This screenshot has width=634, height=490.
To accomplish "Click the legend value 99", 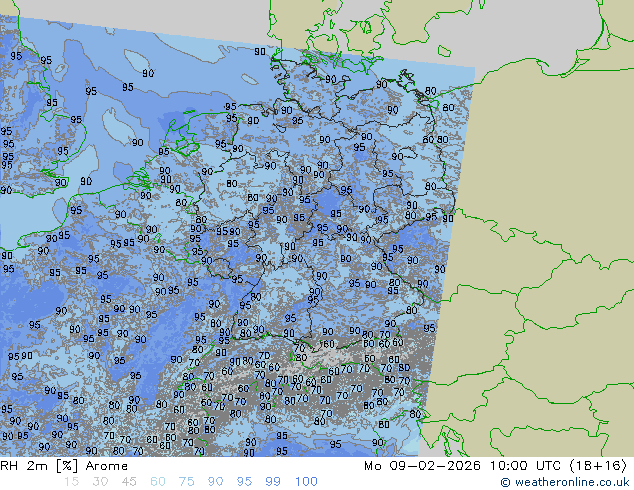I will coord(273,482).
